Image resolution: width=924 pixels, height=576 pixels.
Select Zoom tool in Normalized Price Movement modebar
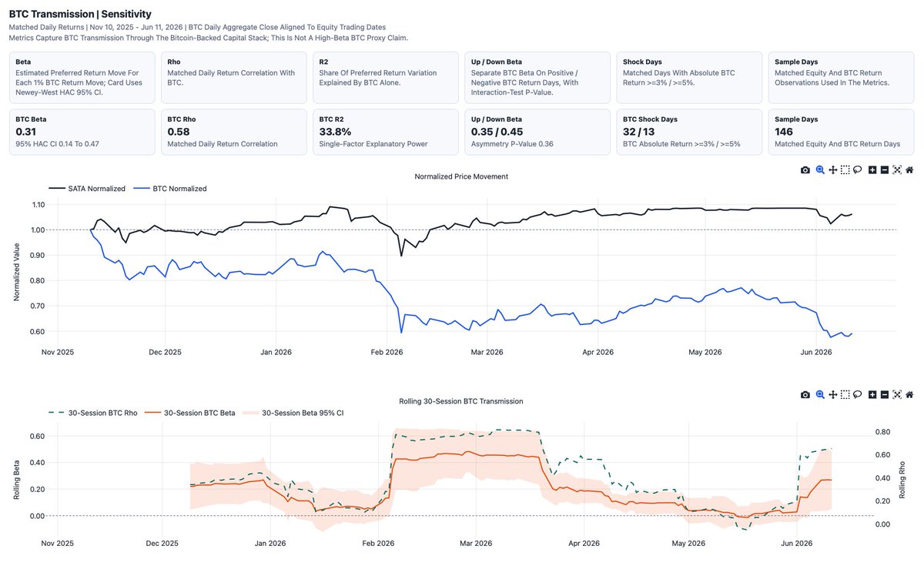[820, 169]
